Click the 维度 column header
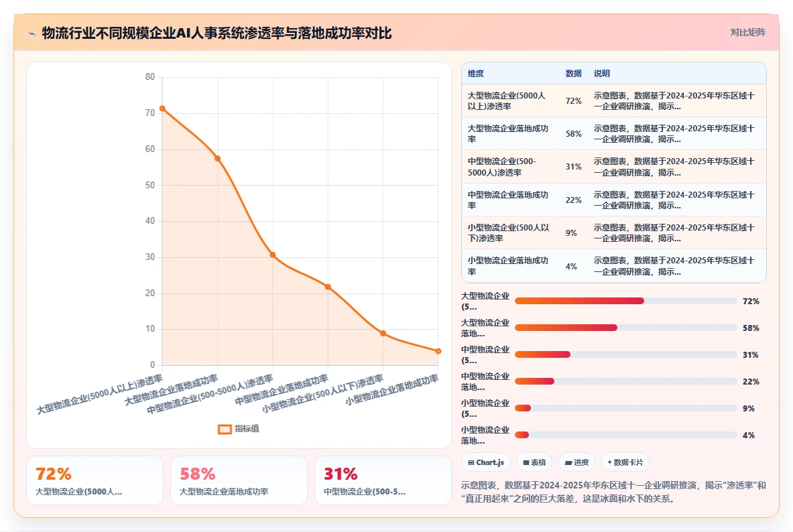Image resolution: width=793 pixels, height=532 pixels. tap(475, 73)
